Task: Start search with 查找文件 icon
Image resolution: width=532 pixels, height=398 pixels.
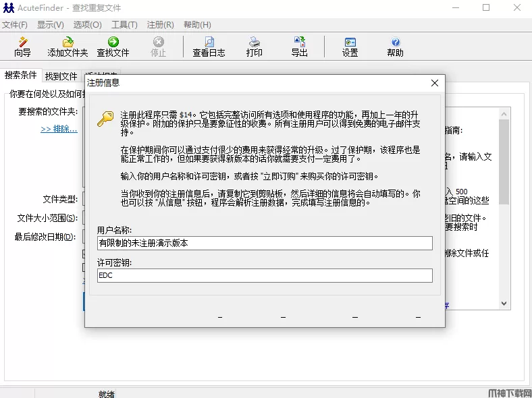Action: coord(113,47)
